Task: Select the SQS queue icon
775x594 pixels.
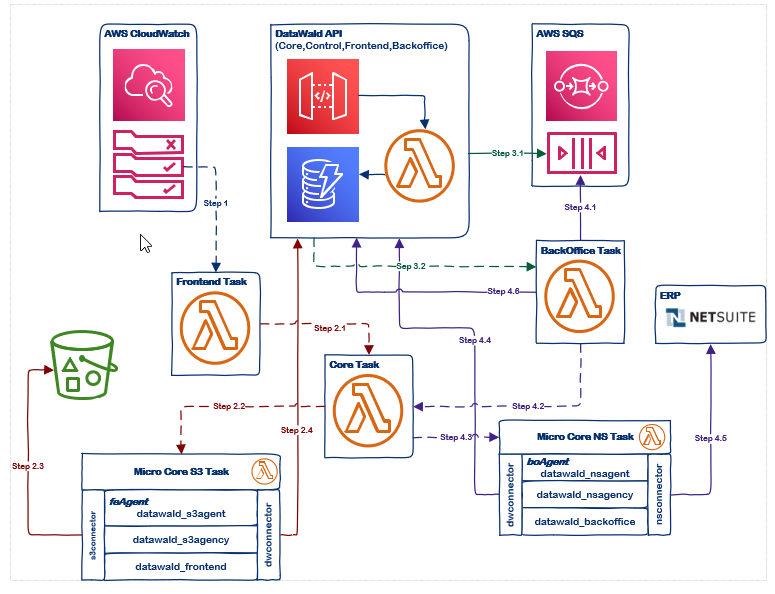Action: click(x=582, y=153)
